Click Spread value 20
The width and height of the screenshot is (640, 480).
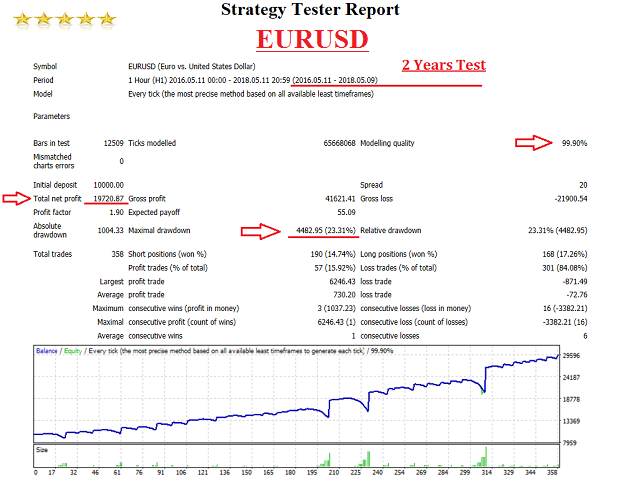click(583, 185)
